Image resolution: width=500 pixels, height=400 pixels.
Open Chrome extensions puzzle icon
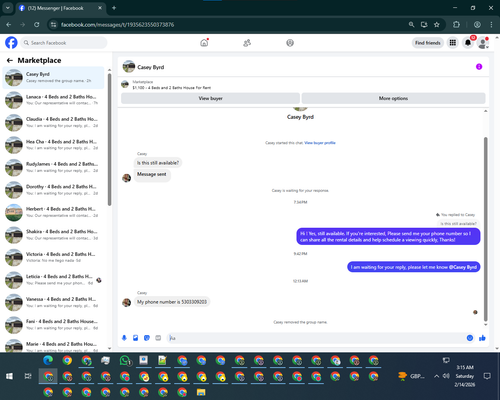click(x=456, y=25)
